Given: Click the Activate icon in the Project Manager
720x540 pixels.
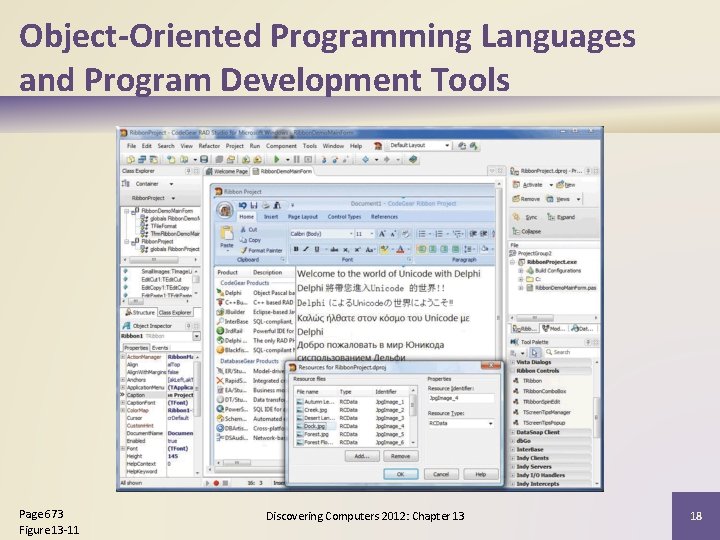Looking at the screenshot, I should click(516, 185).
